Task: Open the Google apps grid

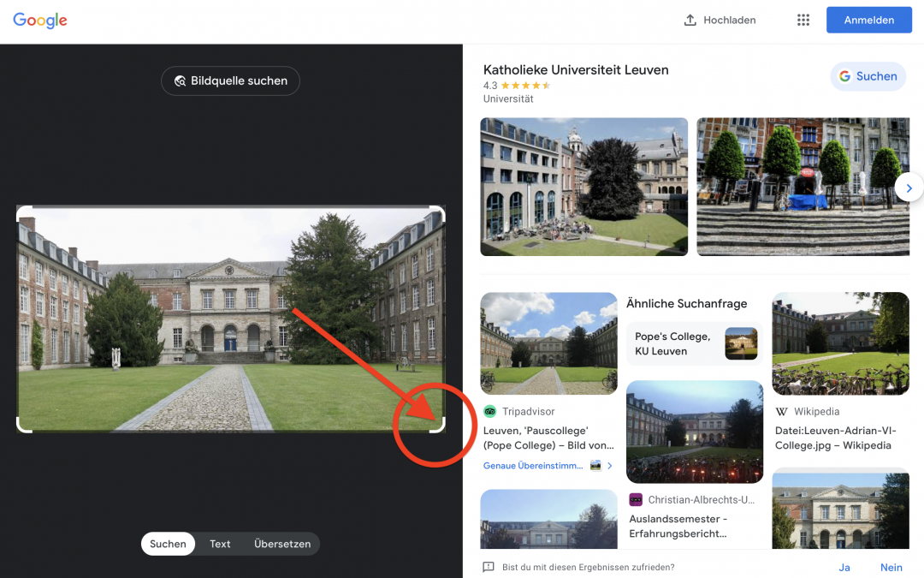Action: pos(803,21)
